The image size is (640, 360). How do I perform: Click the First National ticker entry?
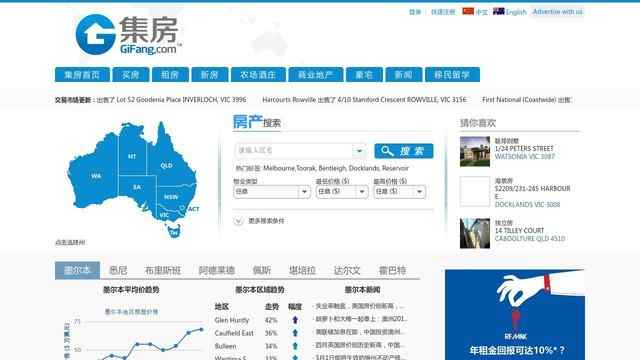point(526,100)
